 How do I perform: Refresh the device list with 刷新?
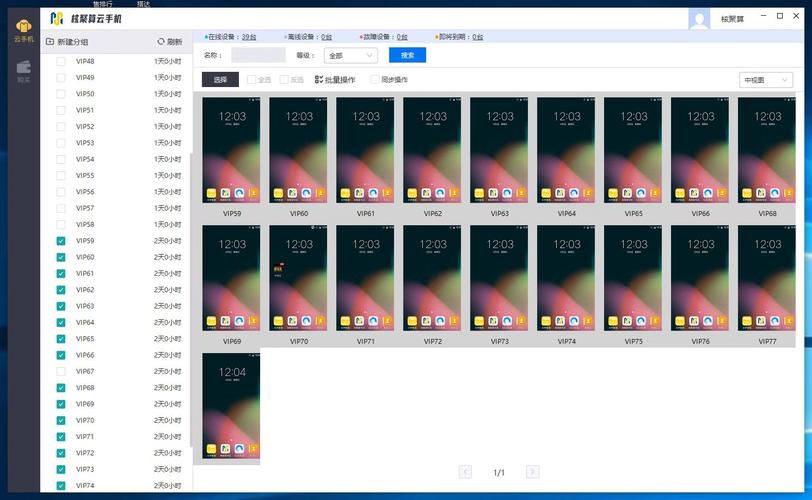[x=170, y=41]
